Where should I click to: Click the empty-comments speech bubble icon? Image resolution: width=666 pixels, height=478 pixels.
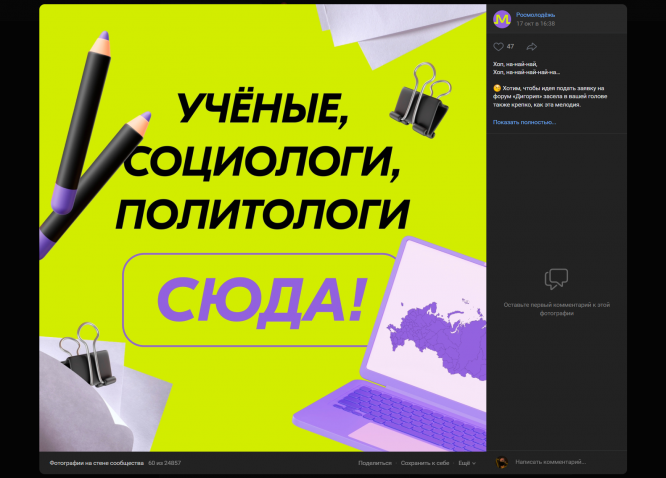point(556,279)
